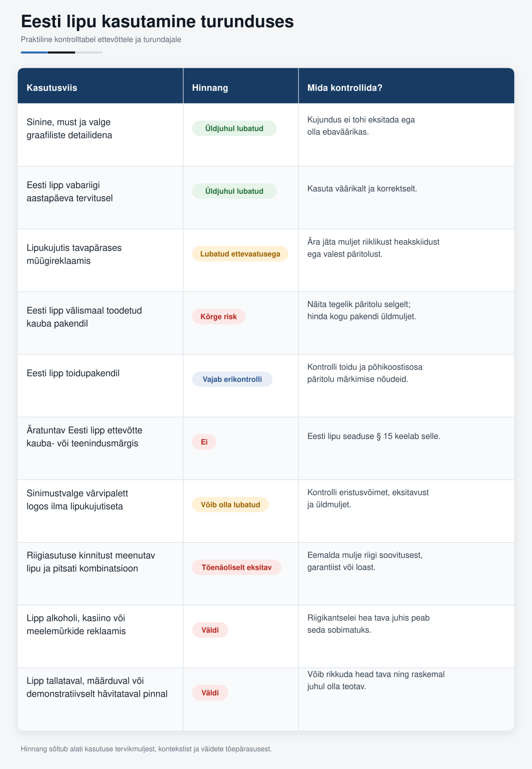Click the 'Eesti lipp toidupakendil' row label
Viewport: 532px width, 769px height.
point(73,373)
